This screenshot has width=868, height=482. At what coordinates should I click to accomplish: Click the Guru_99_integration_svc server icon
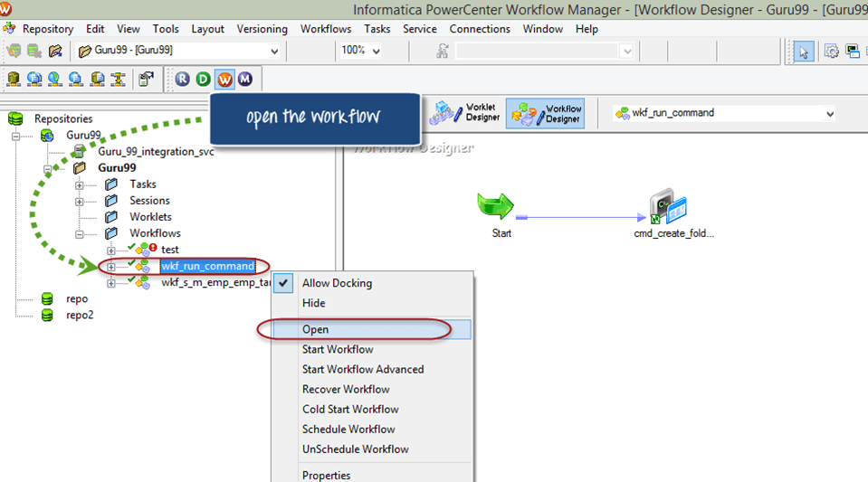point(79,151)
